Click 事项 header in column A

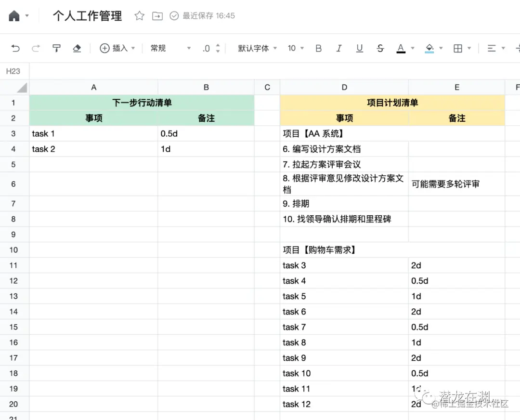(x=93, y=118)
